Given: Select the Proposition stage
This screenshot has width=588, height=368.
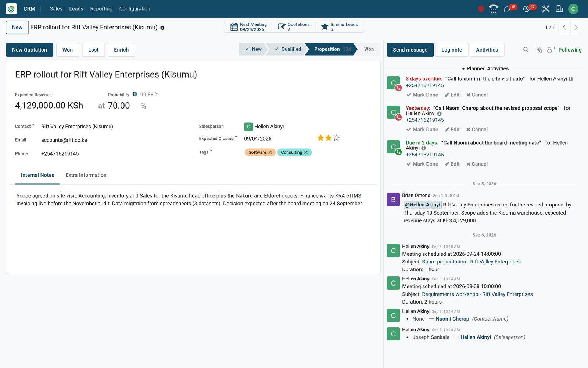Looking at the screenshot, I should (x=331, y=49).
